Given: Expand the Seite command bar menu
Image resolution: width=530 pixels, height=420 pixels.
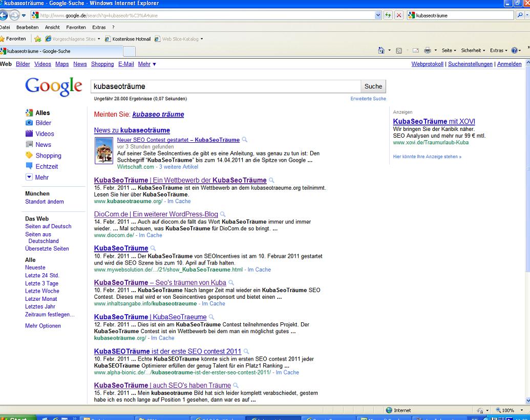Looking at the screenshot, I should click(449, 50).
